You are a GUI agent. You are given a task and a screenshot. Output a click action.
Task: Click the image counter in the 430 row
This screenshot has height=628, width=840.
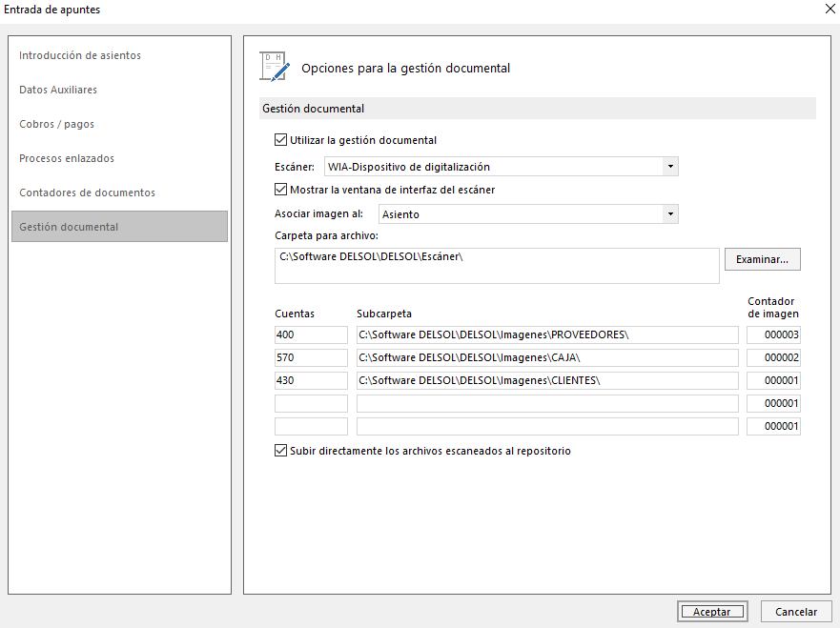(773, 380)
